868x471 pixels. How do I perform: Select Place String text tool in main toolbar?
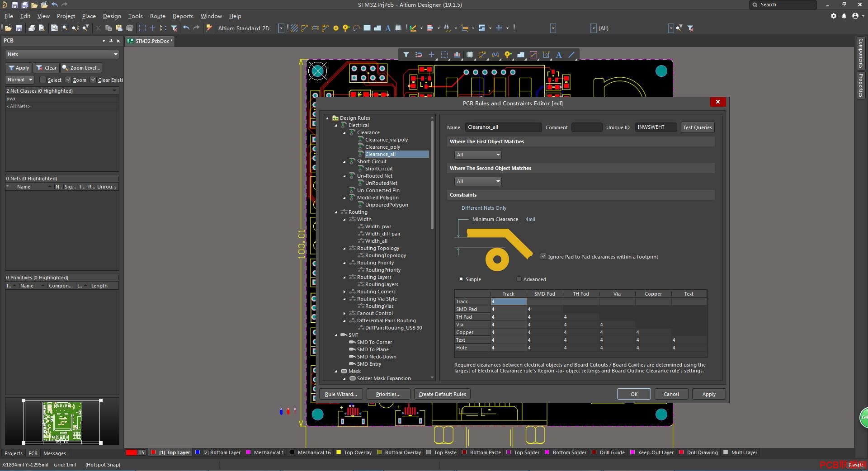pyautogui.click(x=388, y=28)
